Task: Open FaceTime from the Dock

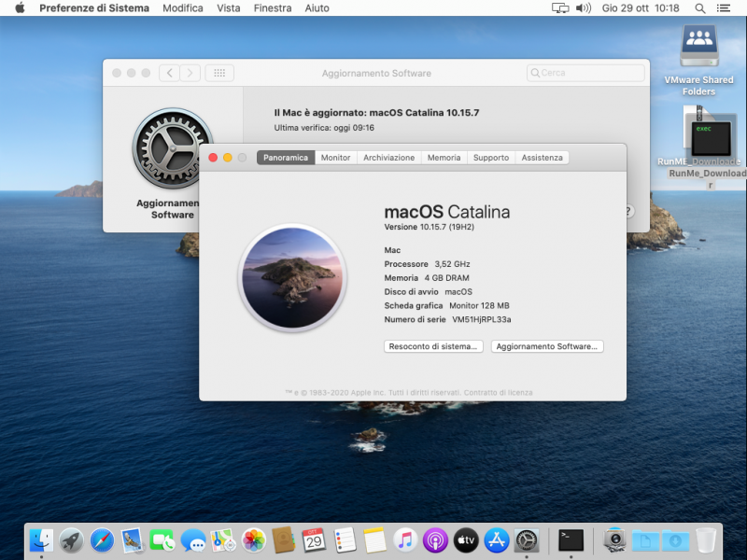Action: click(162, 540)
